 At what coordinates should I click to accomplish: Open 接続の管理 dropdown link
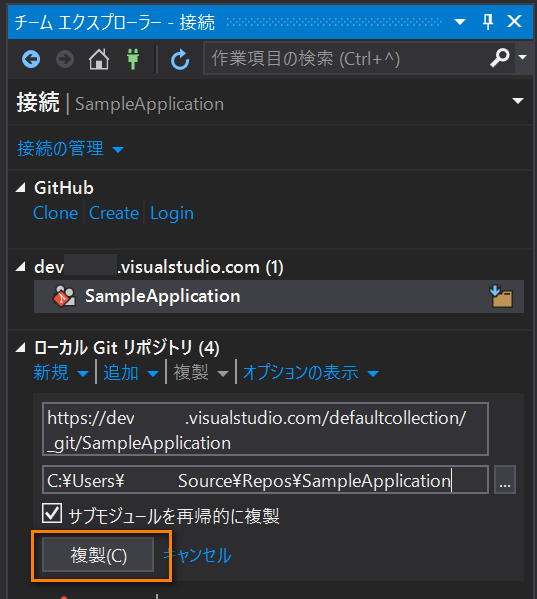tap(70, 148)
